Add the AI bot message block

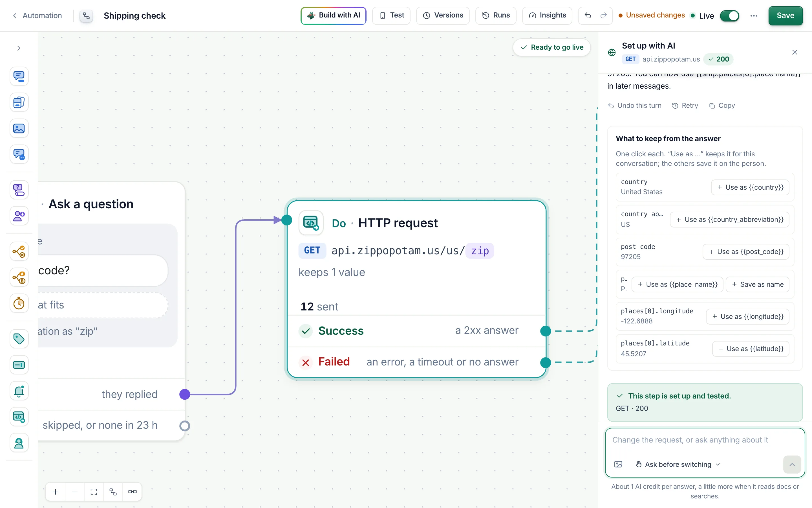[x=19, y=154]
